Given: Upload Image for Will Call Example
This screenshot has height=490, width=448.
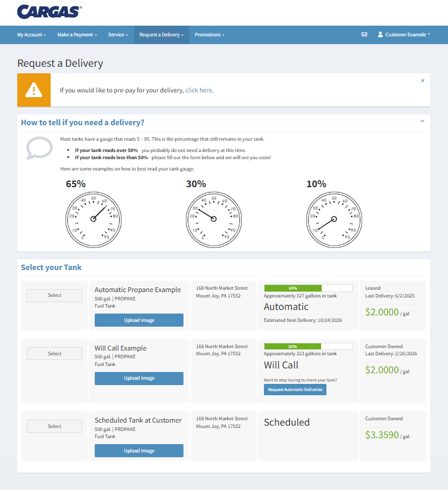Looking at the screenshot, I should (139, 378).
